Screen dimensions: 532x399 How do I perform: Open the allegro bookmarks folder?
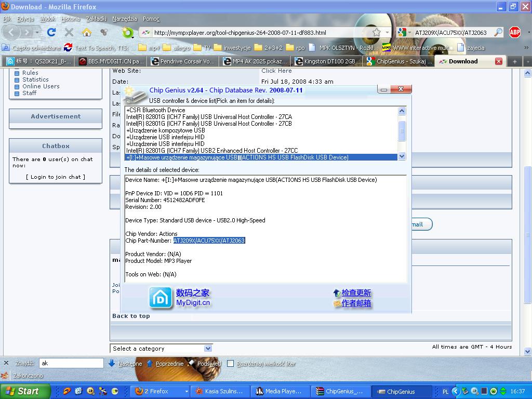(x=177, y=48)
